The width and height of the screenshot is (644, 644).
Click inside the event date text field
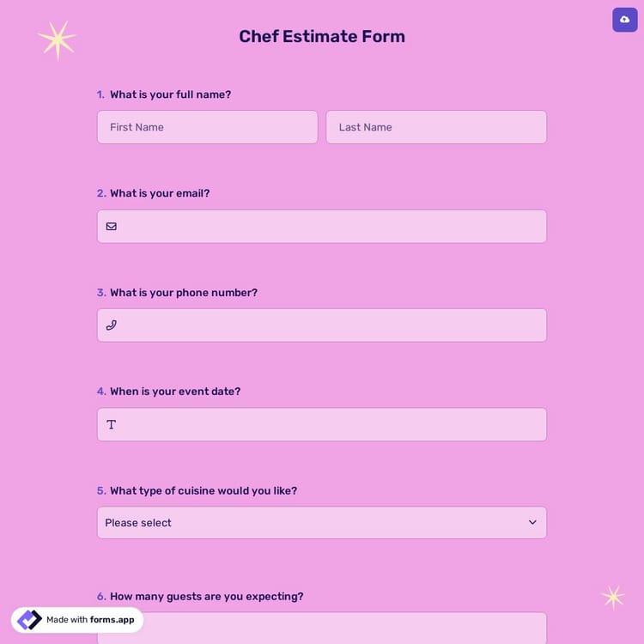pos(331,425)
